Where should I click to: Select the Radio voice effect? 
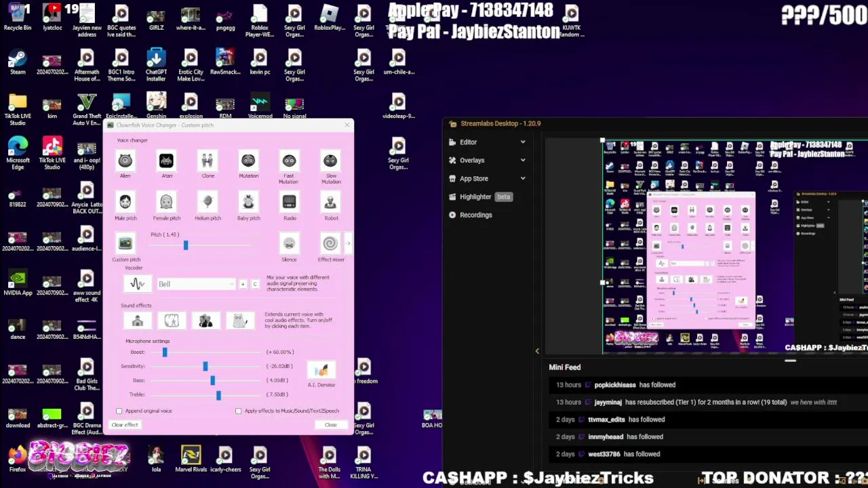289,203
